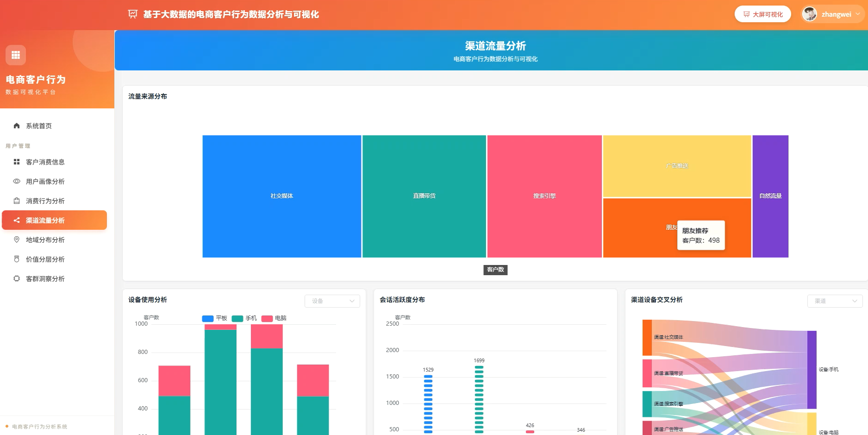The width and height of the screenshot is (868, 435).
Task: Click the presentation icon in the top title bar
Action: (133, 14)
